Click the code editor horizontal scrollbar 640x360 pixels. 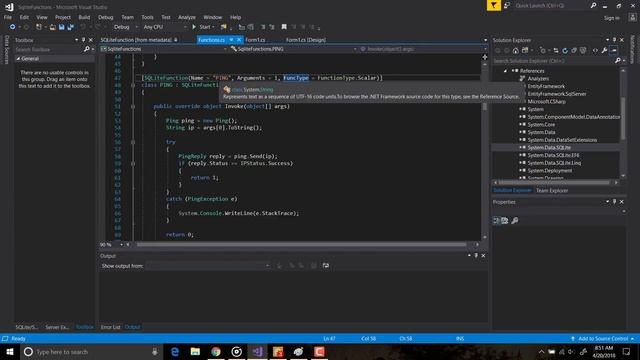[x=301, y=244]
